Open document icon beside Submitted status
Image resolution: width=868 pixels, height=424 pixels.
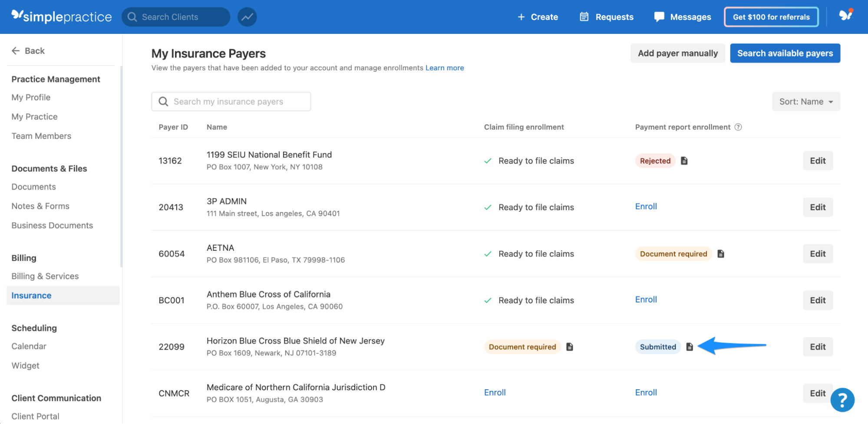(x=689, y=346)
